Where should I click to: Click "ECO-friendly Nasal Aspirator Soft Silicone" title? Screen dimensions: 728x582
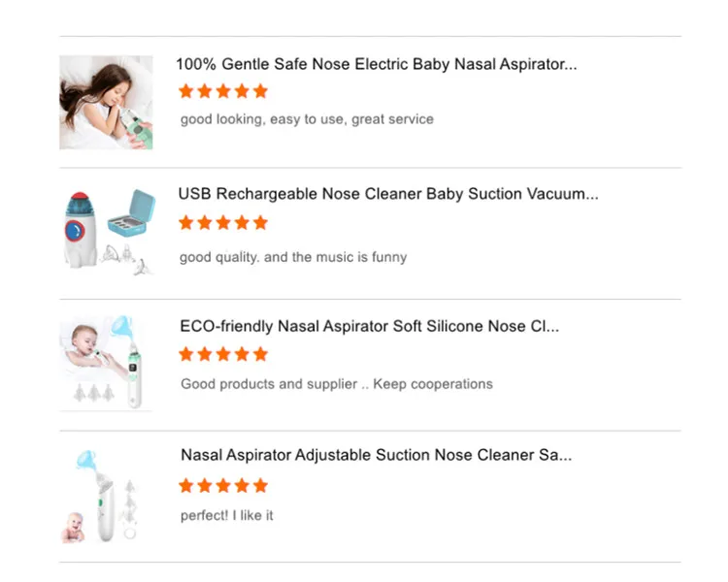(369, 326)
